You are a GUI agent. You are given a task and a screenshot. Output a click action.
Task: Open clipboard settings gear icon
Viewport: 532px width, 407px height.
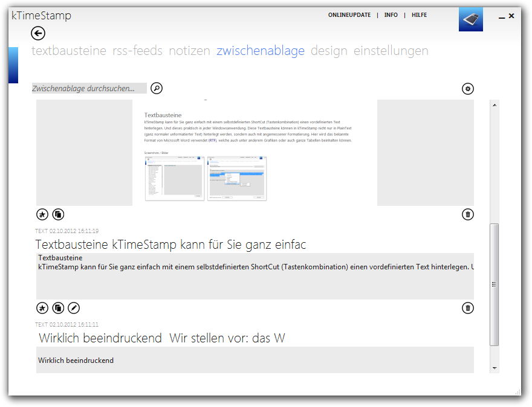[x=467, y=89]
